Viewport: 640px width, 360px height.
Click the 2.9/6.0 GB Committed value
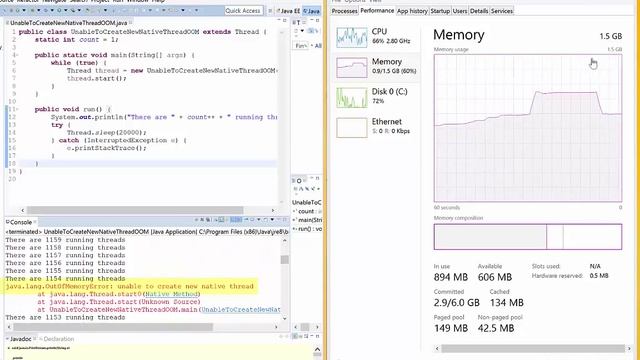pos(457,302)
